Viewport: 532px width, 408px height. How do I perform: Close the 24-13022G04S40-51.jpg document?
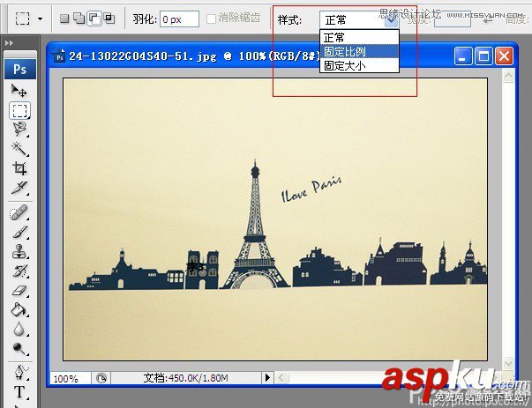(504, 56)
